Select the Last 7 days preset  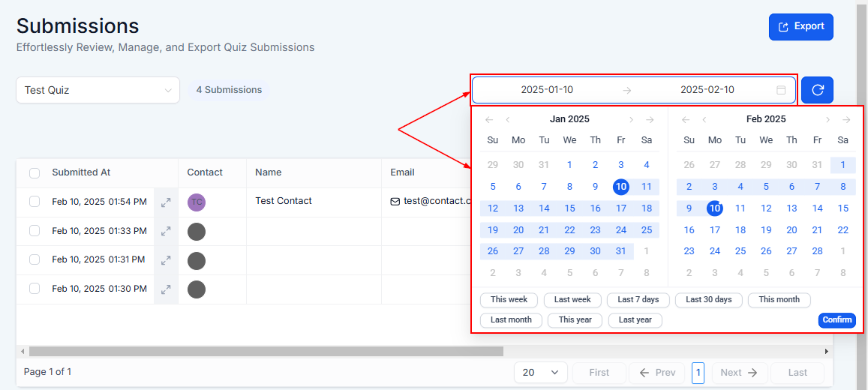[638, 300]
